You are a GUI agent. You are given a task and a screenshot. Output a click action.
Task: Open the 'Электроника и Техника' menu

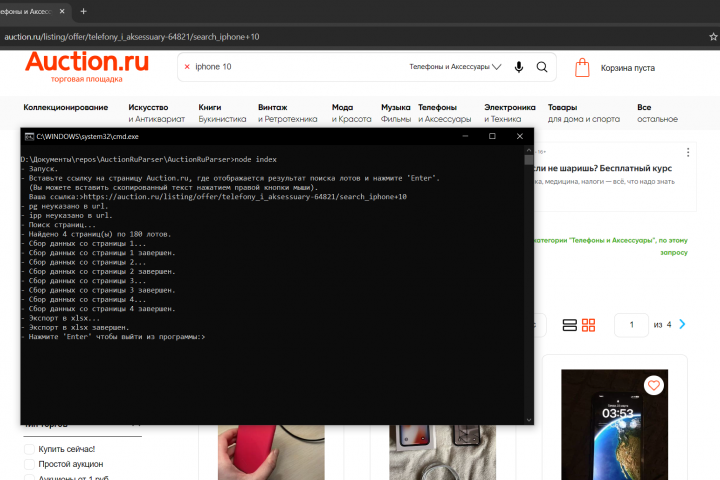click(510, 113)
